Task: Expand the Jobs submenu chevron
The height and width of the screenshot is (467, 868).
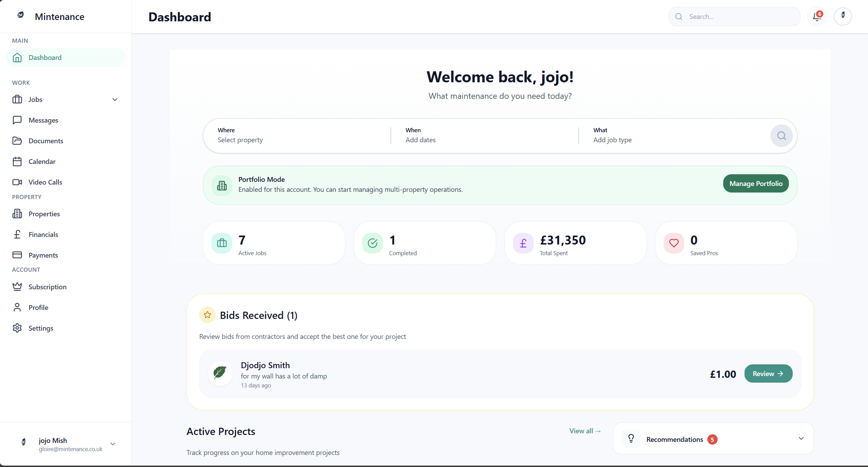Action: pos(115,100)
